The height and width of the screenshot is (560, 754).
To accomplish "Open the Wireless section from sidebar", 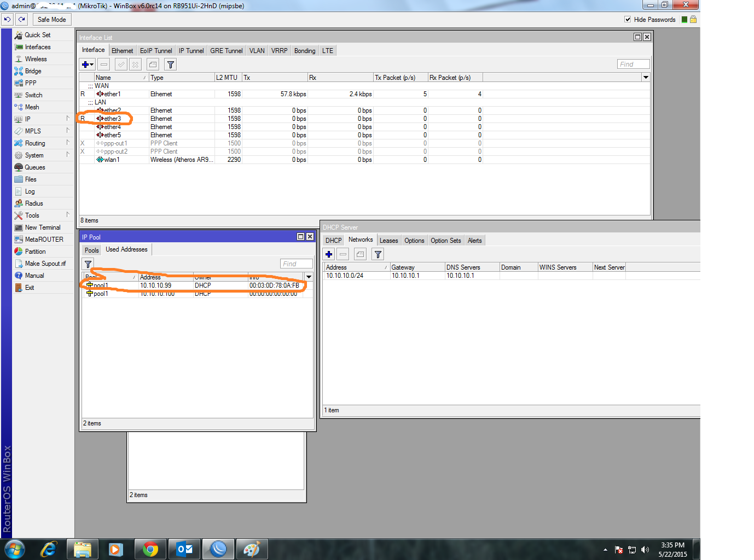I will (18, 59).
